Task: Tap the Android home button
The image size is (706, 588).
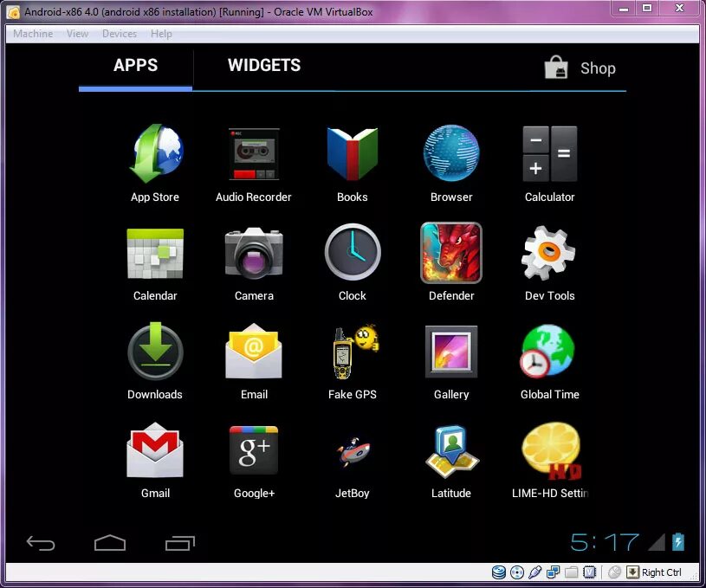Action: click(110, 543)
